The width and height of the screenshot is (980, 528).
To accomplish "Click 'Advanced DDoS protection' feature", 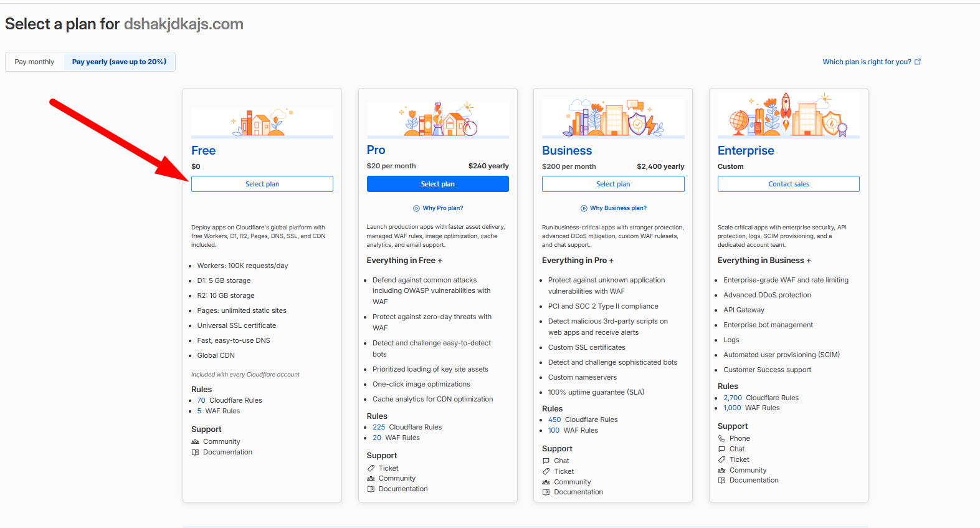I will pyautogui.click(x=768, y=295).
